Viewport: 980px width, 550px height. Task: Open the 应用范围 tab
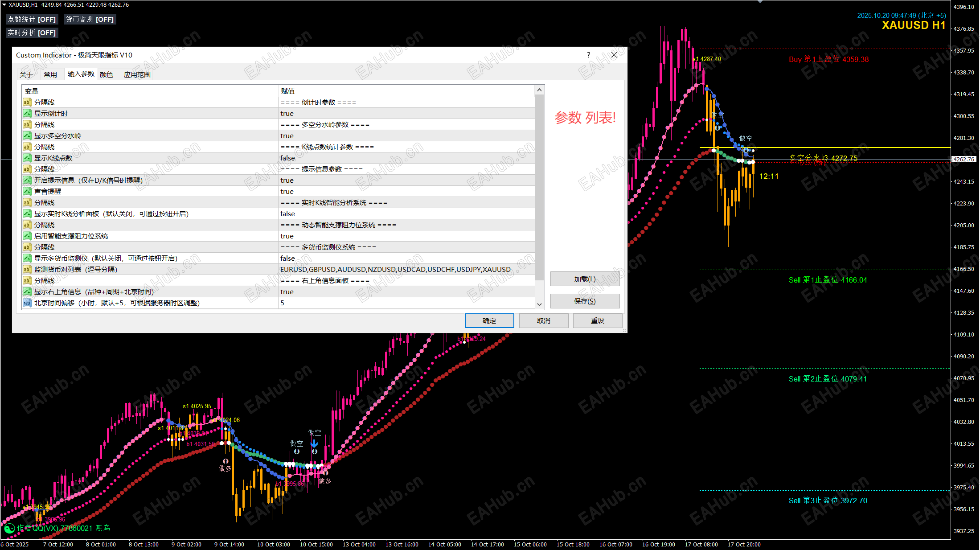pyautogui.click(x=137, y=74)
